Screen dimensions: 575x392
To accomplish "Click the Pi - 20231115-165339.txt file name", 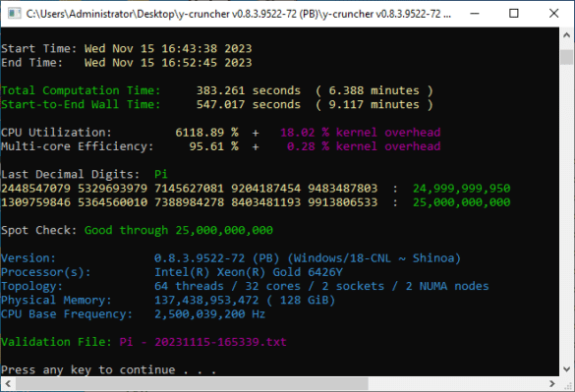I will [x=202, y=342].
